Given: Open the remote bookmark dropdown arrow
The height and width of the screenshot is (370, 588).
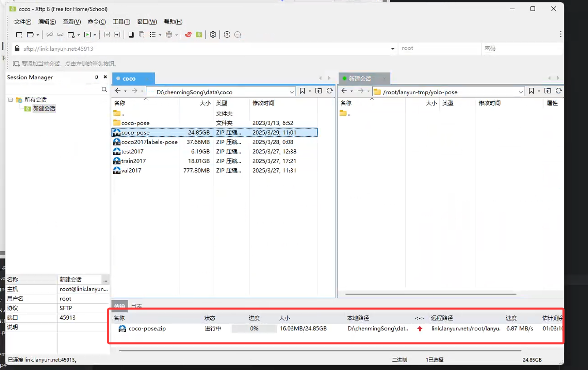Looking at the screenshot, I should pyautogui.click(x=539, y=91).
